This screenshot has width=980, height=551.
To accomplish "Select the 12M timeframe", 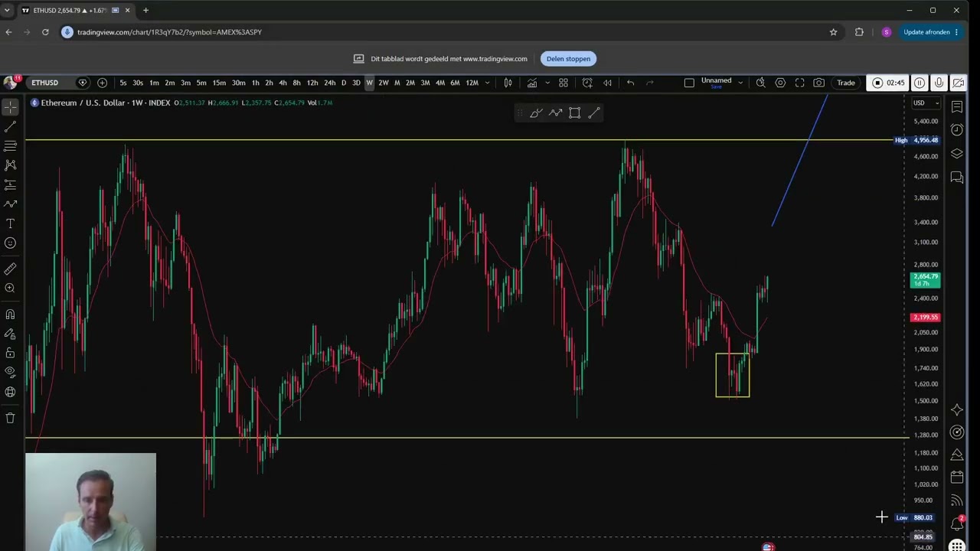I will tap(472, 83).
